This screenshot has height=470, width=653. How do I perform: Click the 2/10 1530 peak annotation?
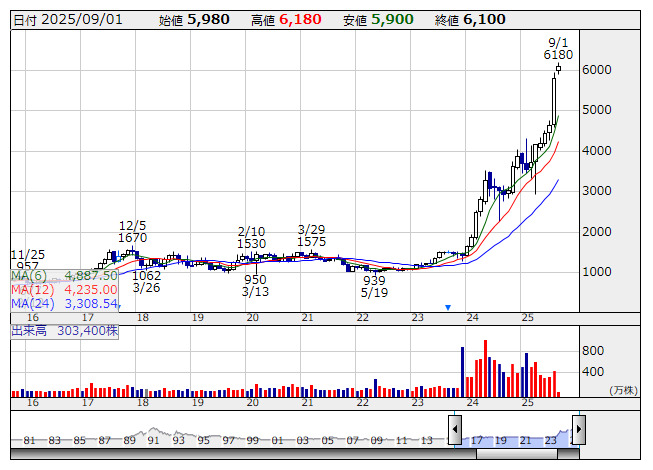pyautogui.click(x=251, y=237)
